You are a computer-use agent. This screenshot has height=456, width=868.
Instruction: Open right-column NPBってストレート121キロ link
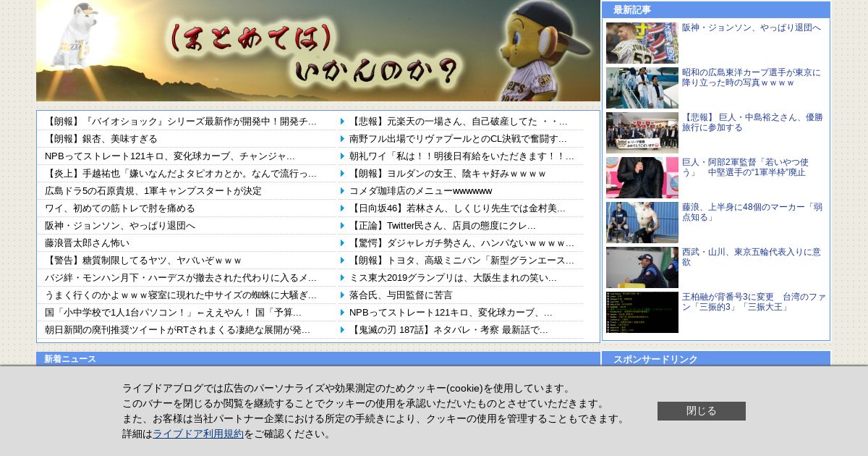451,312
